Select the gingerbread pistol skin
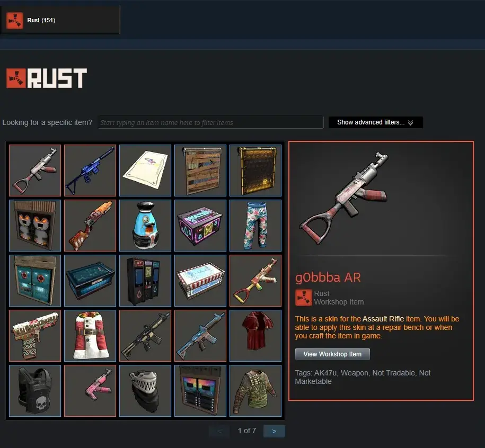Image resolution: width=485 pixels, height=448 pixels. (35, 336)
